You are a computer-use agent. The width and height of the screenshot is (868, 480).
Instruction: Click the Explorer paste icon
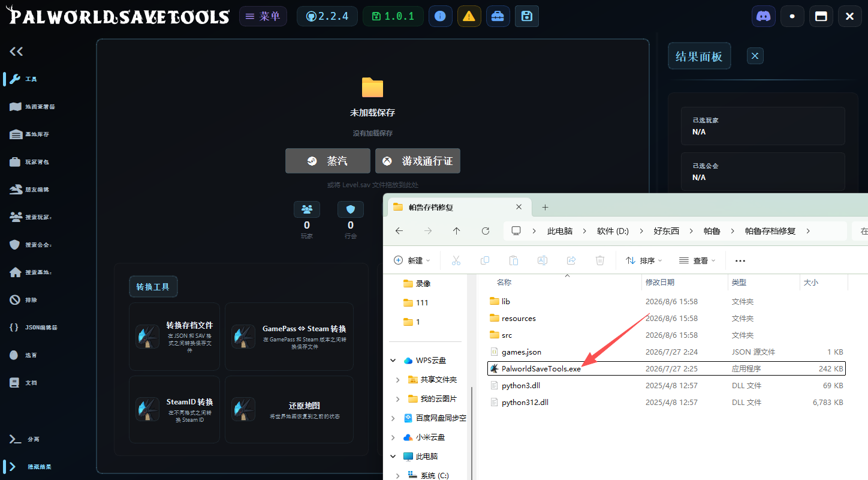coord(514,260)
